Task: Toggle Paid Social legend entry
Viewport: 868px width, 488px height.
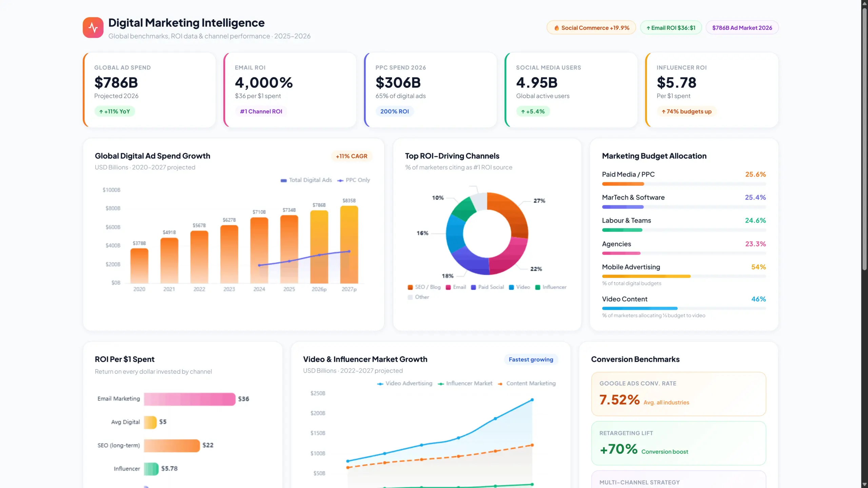Action: pyautogui.click(x=487, y=287)
